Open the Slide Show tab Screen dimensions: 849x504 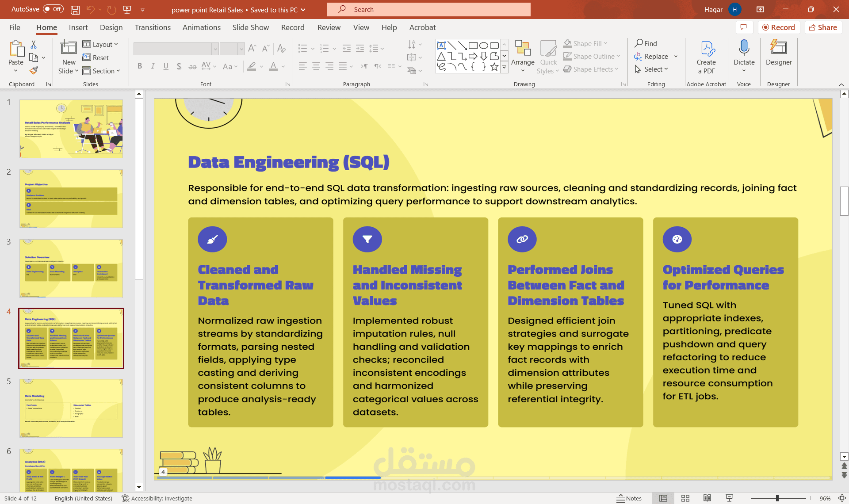point(250,27)
